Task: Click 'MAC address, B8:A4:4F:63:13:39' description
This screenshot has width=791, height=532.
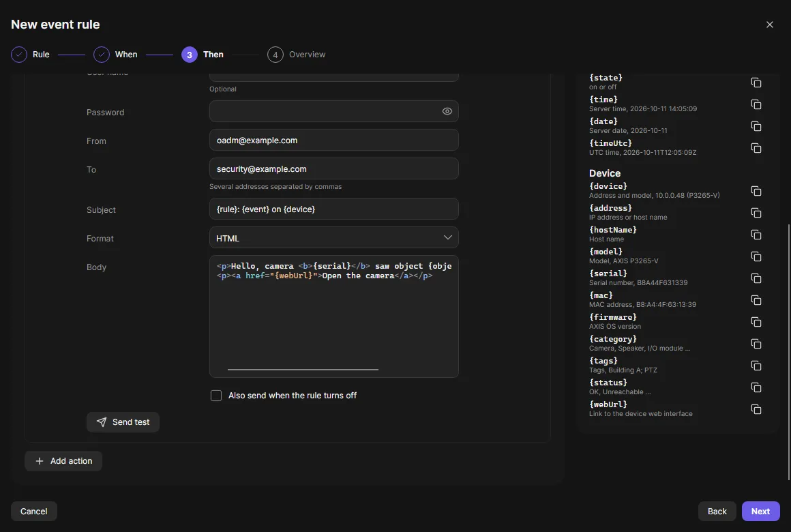Action: click(642, 304)
